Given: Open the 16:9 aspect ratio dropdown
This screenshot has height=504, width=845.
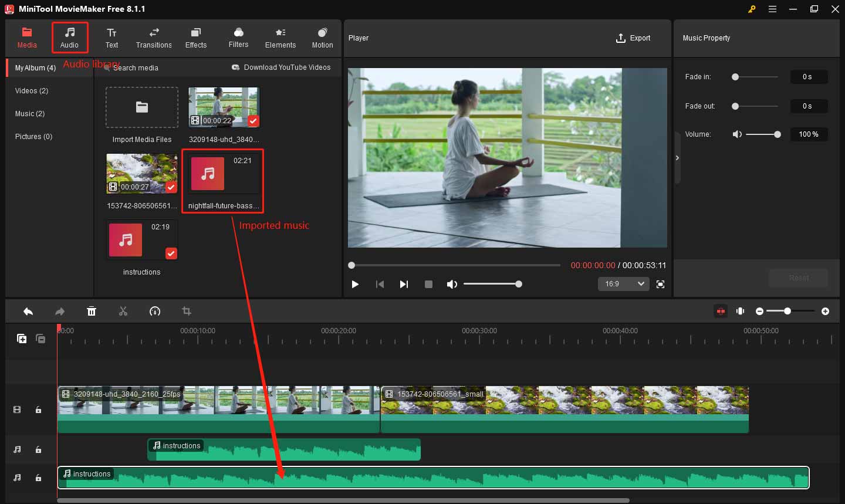Looking at the screenshot, I should (623, 284).
